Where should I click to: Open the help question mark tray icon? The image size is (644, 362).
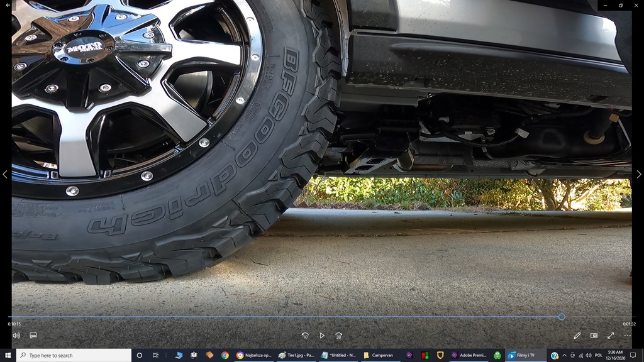(555, 356)
